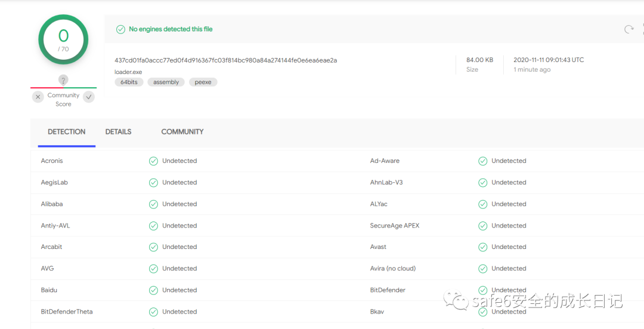This screenshot has width=644, height=329.
Task: Click the AVG engine name
Action: 47,269
